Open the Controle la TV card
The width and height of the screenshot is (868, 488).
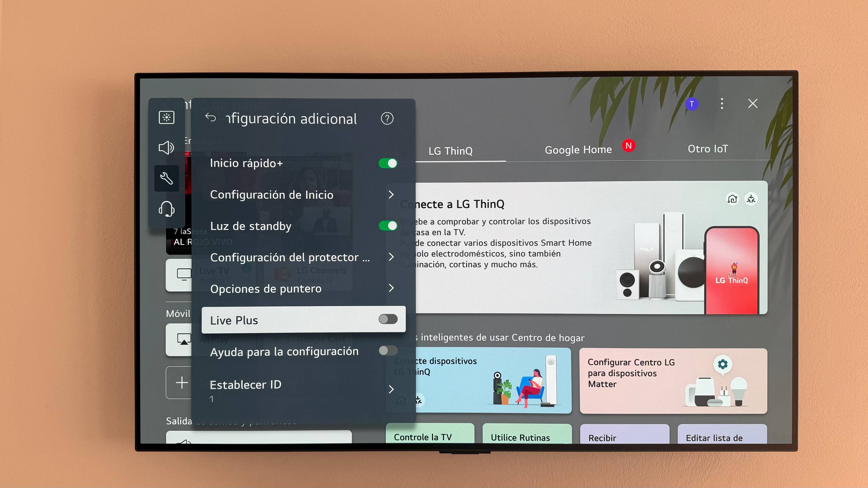pos(430,433)
